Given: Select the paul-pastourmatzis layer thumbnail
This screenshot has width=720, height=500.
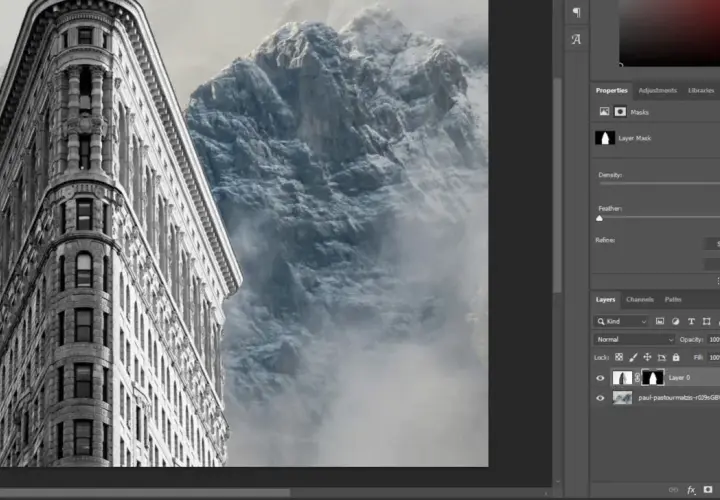Looking at the screenshot, I should 622,398.
